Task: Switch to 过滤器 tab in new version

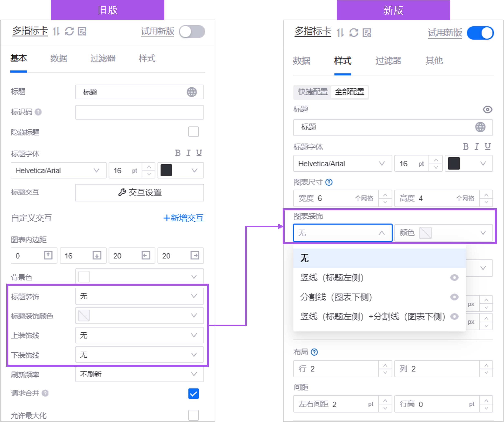Action: coord(388,61)
